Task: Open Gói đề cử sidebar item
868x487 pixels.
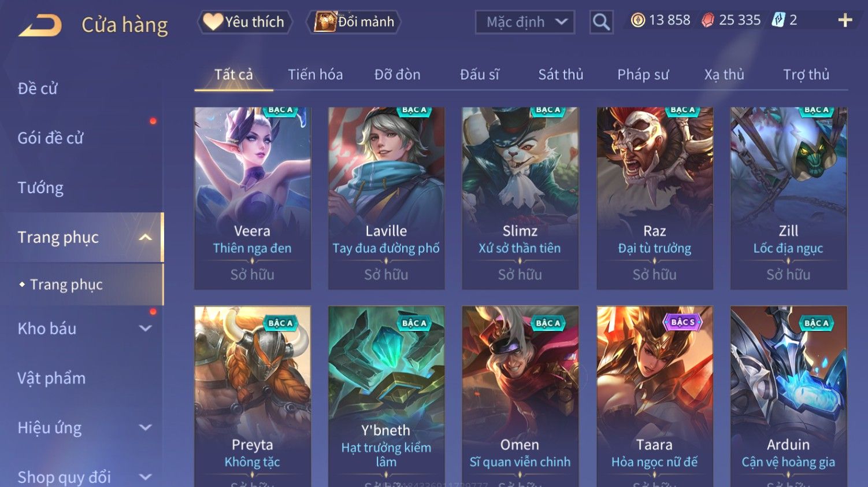Action: pyautogui.click(x=50, y=138)
